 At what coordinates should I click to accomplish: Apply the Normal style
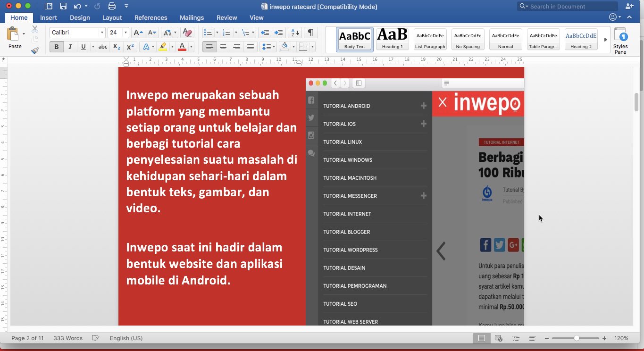[x=506, y=39]
